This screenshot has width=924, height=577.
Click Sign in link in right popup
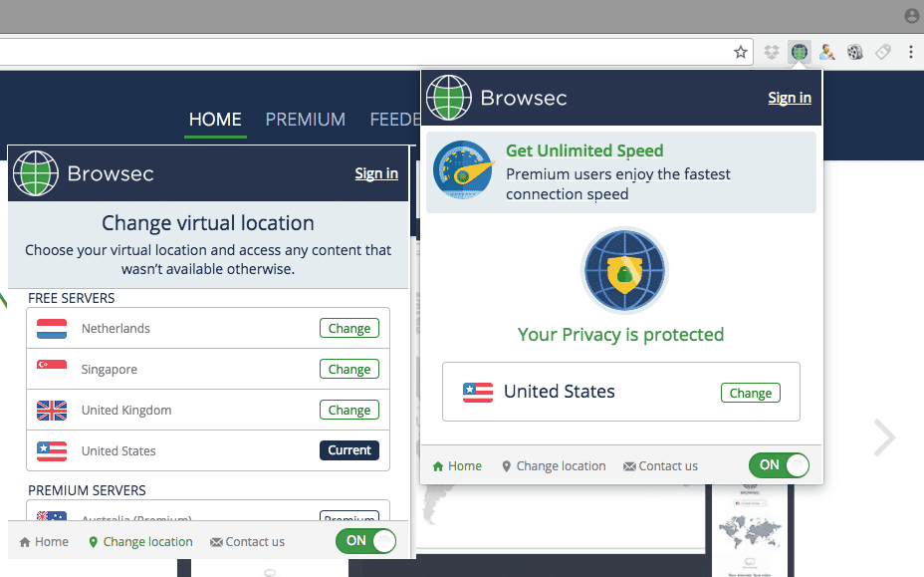[x=790, y=98]
